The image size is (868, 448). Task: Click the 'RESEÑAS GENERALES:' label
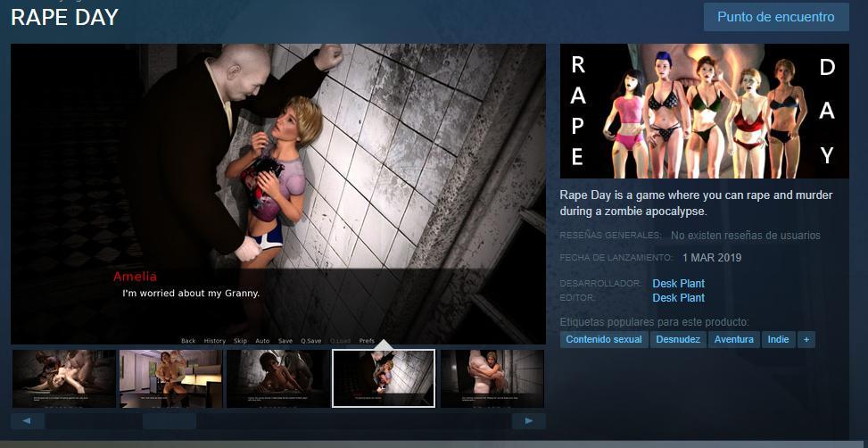tap(610, 236)
